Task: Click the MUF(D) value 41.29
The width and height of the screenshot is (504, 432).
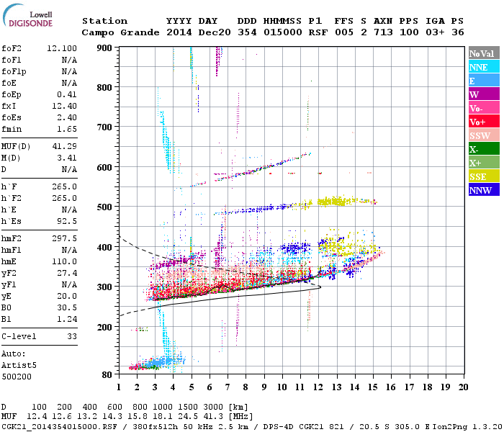Action: (64, 146)
